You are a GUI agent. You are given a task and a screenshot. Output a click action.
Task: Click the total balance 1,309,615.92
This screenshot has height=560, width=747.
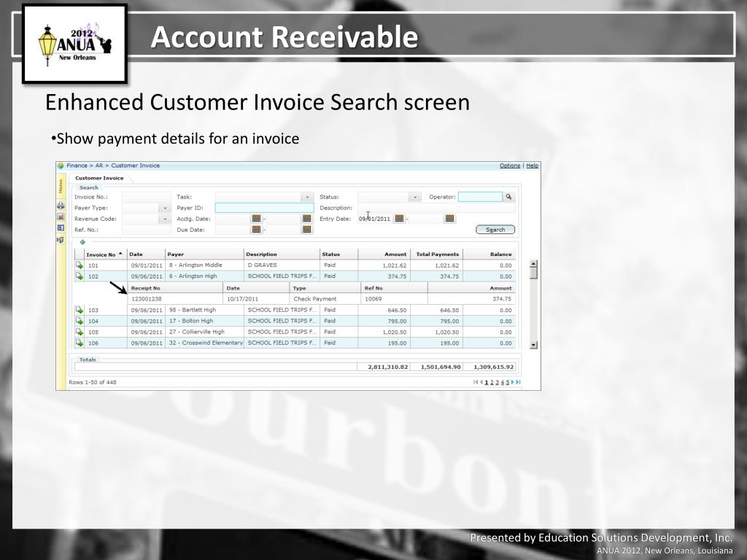(x=494, y=367)
